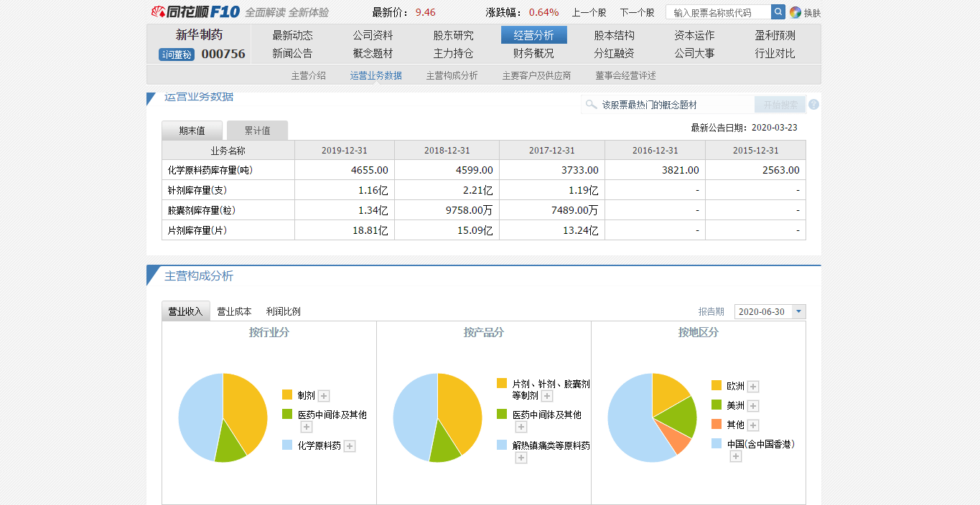Screen dimensions: 980x505
Task: Click the search magnifier button
Action: [x=778, y=12]
